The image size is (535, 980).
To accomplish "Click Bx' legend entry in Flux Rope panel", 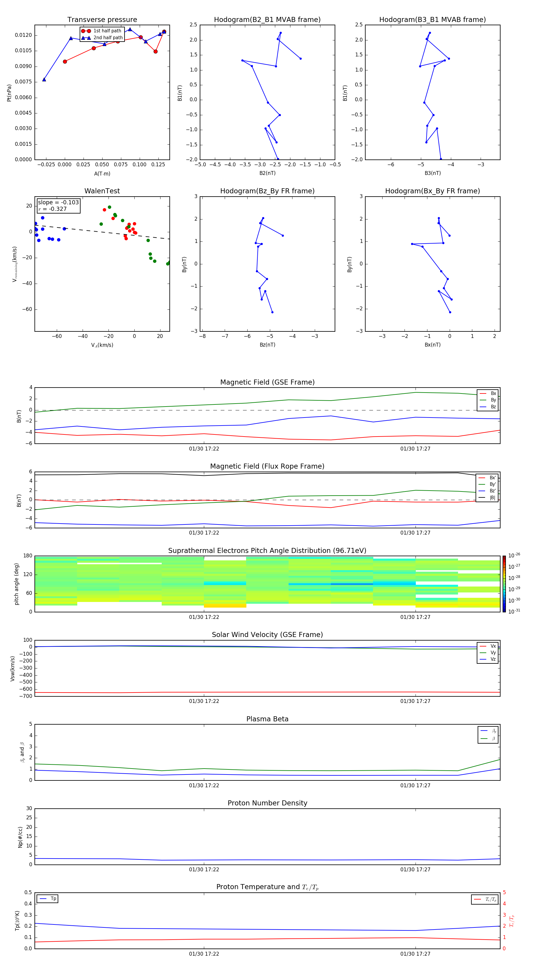I will [487, 478].
